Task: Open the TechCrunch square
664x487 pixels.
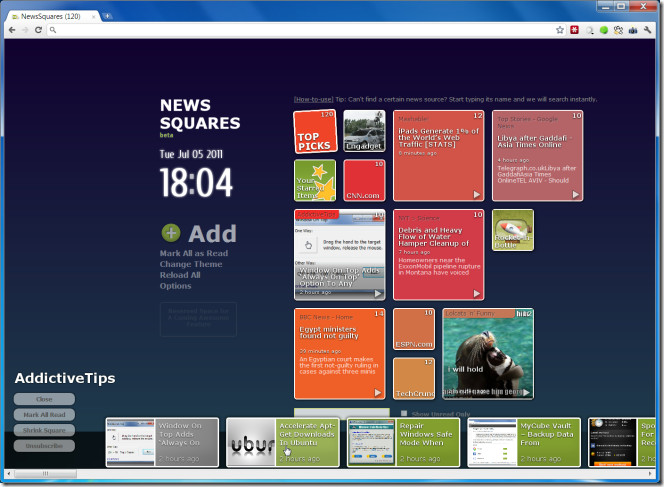Action: (x=414, y=379)
